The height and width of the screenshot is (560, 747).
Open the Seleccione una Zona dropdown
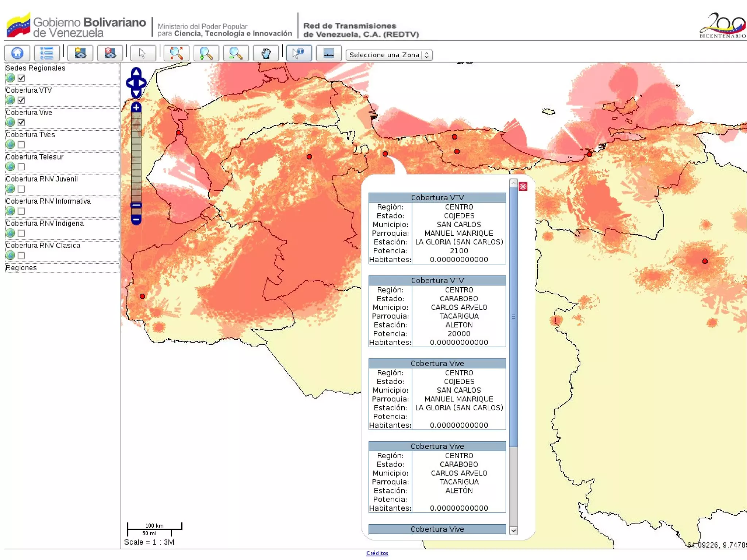(389, 55)
